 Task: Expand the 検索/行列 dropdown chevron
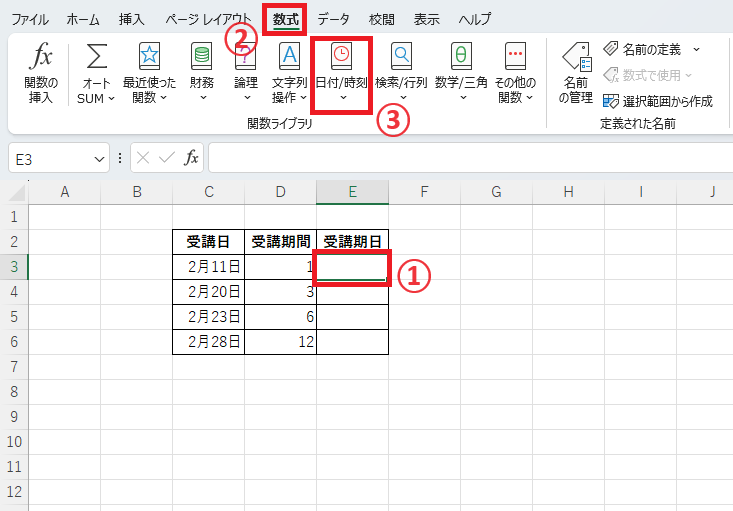[403, 98]
